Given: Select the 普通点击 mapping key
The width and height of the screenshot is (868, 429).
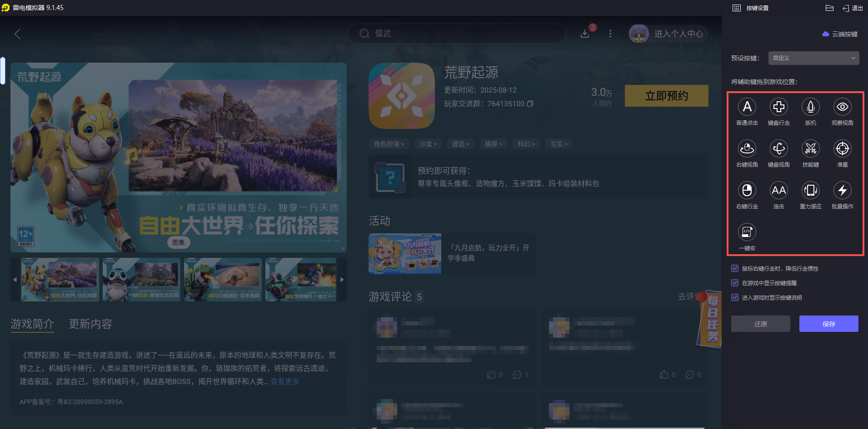Looking at the screenshot, I should (x=747, y=107).
